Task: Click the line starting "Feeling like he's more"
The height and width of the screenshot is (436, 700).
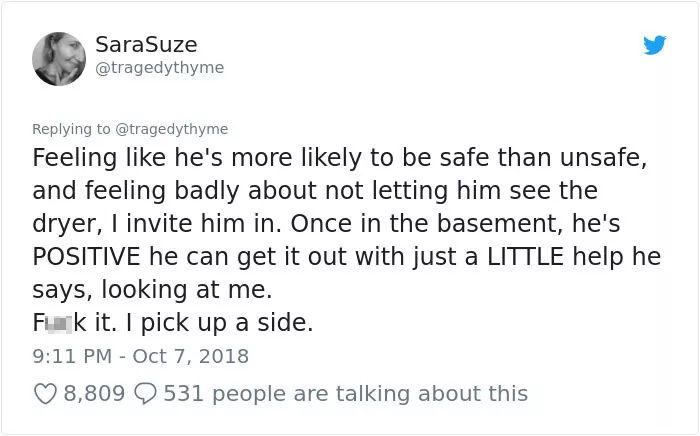Action: pyautogui.click(x=339, y=158)
